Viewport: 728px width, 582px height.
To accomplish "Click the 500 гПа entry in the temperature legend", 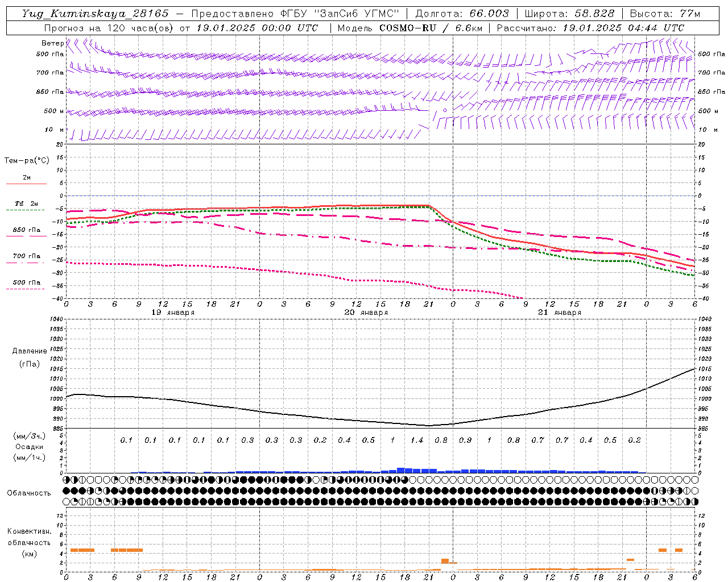I will [x=27, y=282].
